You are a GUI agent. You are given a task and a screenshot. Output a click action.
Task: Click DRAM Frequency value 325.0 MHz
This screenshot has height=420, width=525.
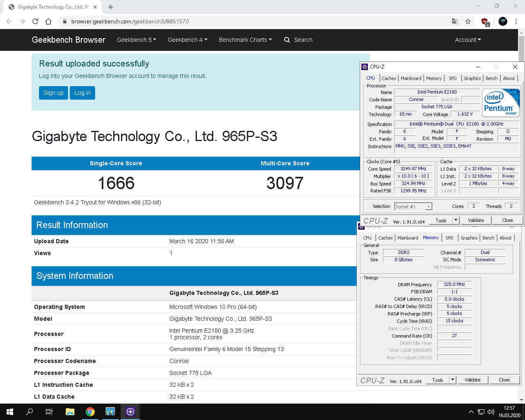coord(454,284)
